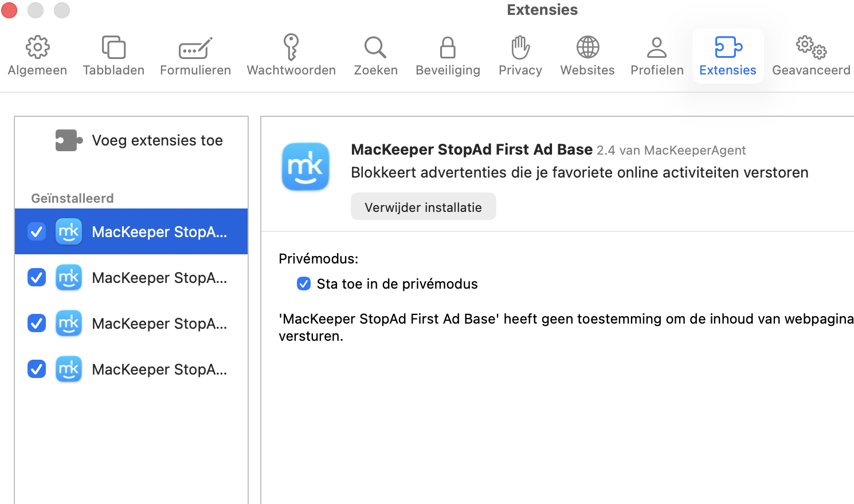Click the Verwijder installatie button
Viewport: 854px width, 504px height.
[x=423, y=206]
